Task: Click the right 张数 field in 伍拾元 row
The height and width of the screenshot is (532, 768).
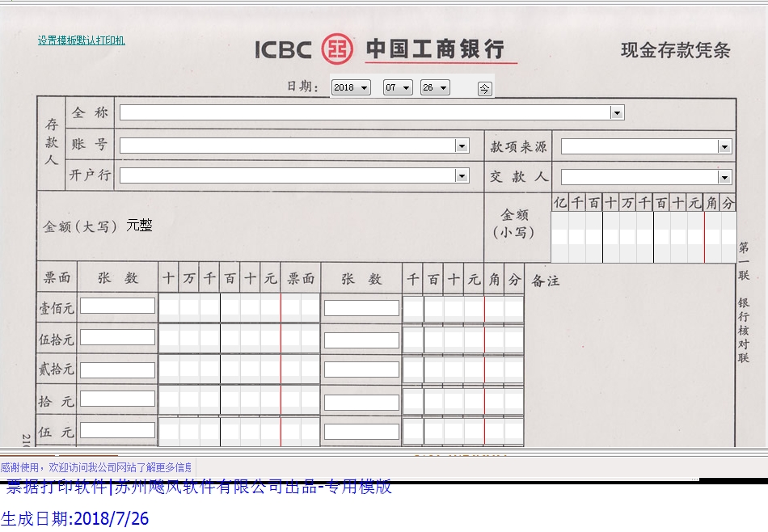Action: coord(361,340)
